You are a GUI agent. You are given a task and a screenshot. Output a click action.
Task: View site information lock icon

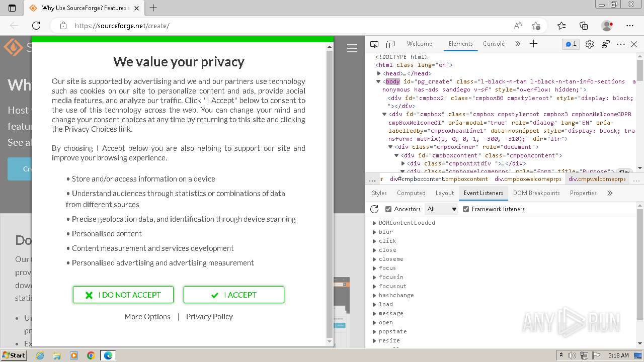[63, 26]
